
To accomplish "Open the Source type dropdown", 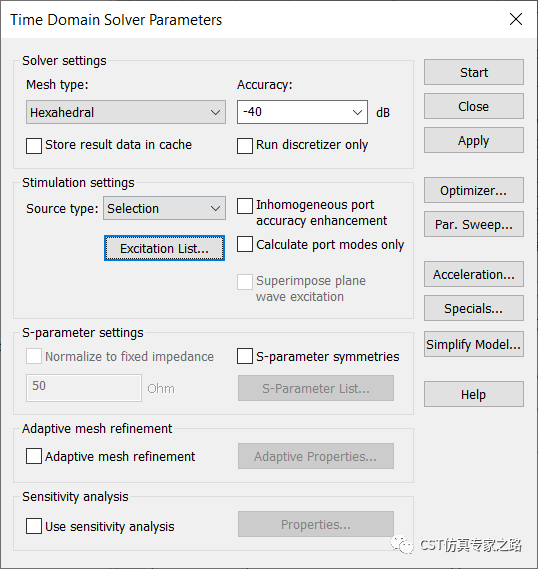I will tap(164, 208).
